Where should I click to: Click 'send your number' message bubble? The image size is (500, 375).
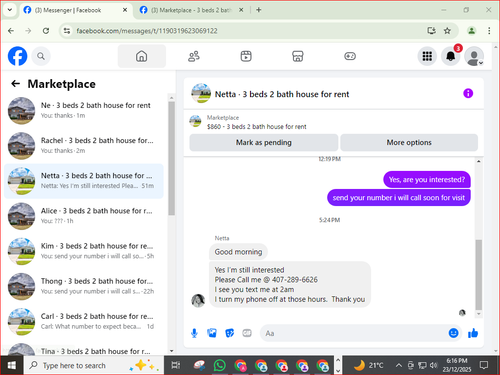(x=399, y=198)
